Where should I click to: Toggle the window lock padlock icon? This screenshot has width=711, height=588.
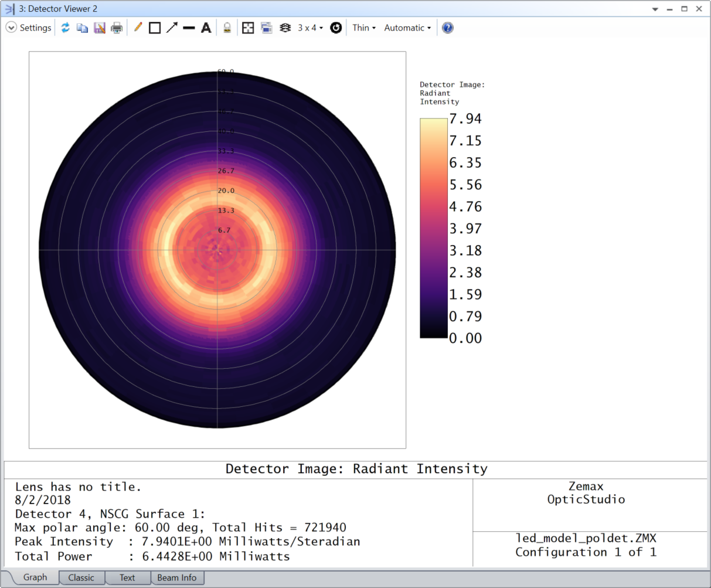227,28
